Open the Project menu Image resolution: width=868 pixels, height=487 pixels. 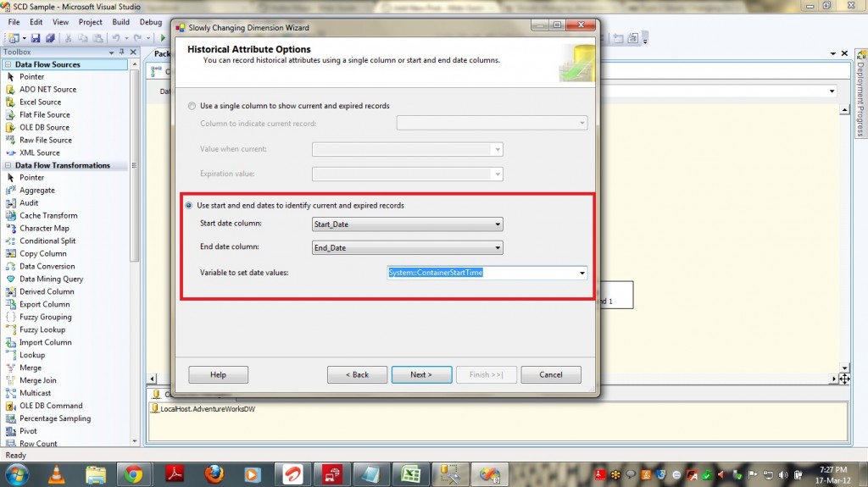[x=90, y=22]
